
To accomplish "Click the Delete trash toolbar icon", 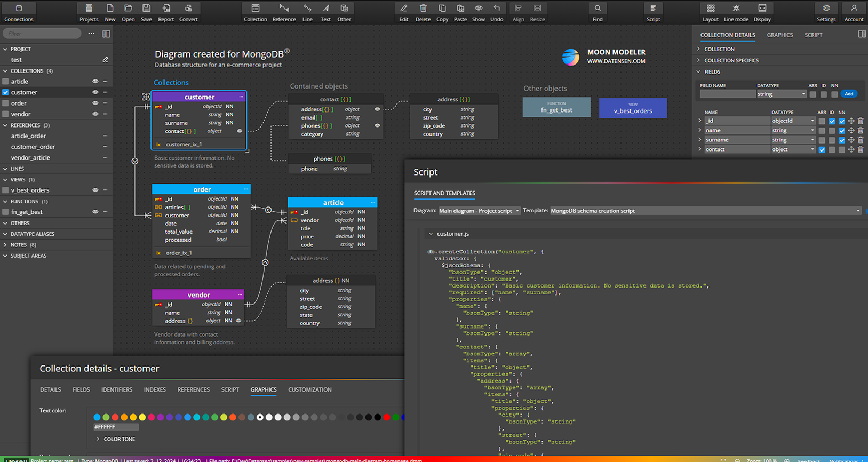I will click(x=423, y=12).
